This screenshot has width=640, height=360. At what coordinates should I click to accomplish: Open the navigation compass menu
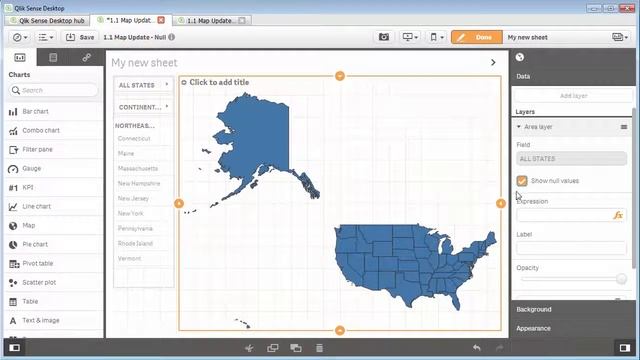(20, 37)
